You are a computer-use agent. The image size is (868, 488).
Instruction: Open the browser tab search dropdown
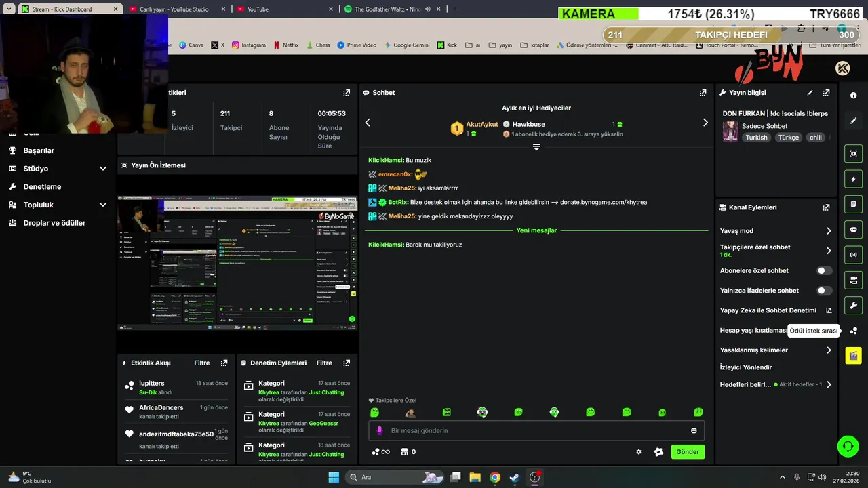[9, 9]
